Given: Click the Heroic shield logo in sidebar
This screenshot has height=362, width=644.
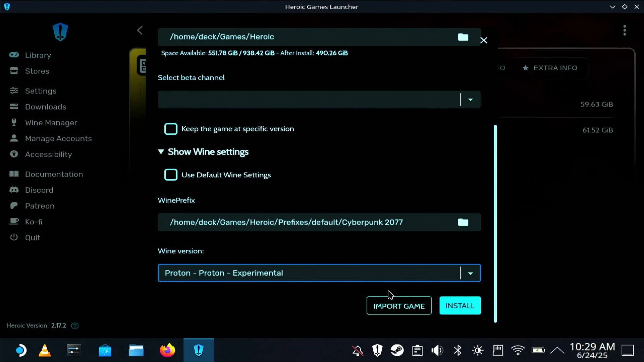Looking at the screenshot, I should [60, 32].
